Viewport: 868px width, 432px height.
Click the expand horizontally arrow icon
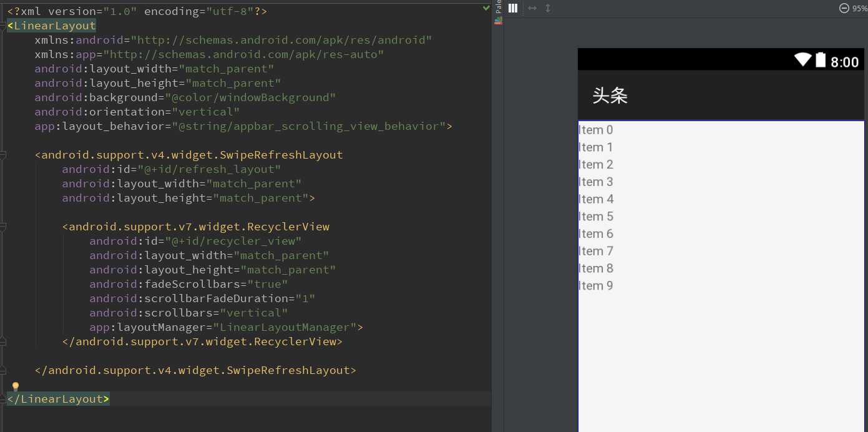[532, 8]
